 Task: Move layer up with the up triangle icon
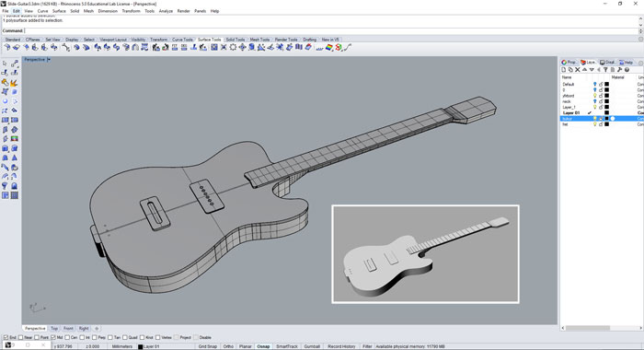(584, 70)
